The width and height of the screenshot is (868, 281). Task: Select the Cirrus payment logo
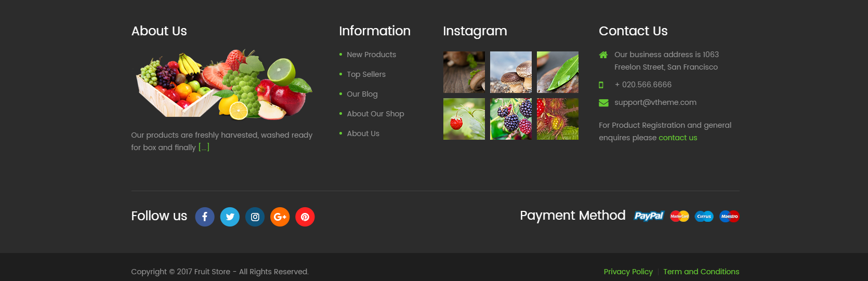point(704,216)
